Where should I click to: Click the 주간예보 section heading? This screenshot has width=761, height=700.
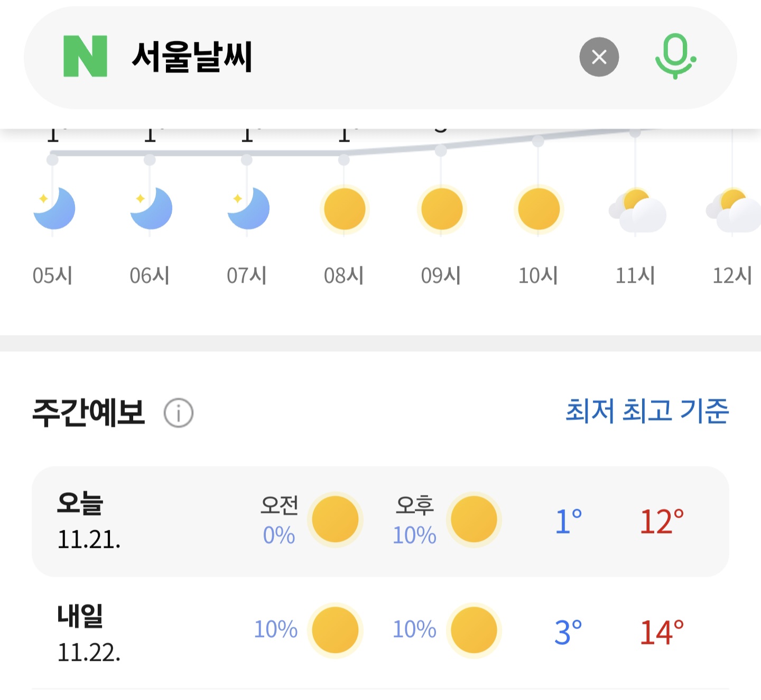click(x=89, y=413)
